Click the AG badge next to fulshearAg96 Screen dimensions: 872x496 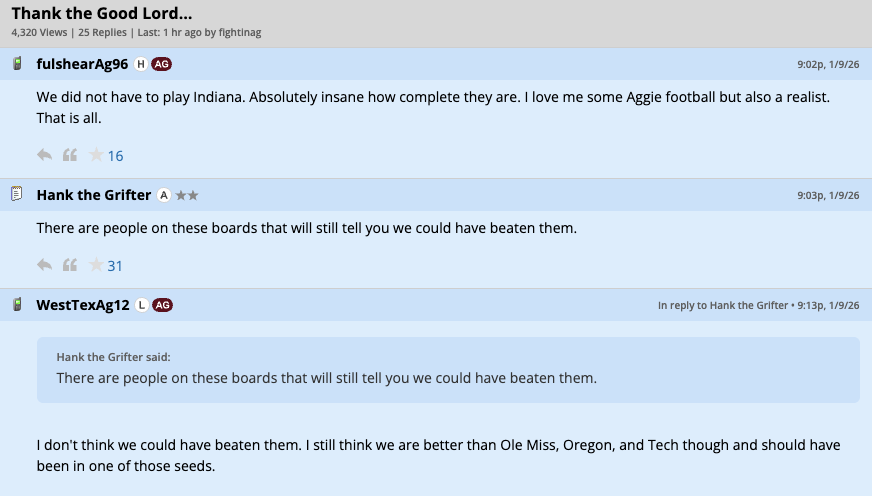click(x=162, y=64)
